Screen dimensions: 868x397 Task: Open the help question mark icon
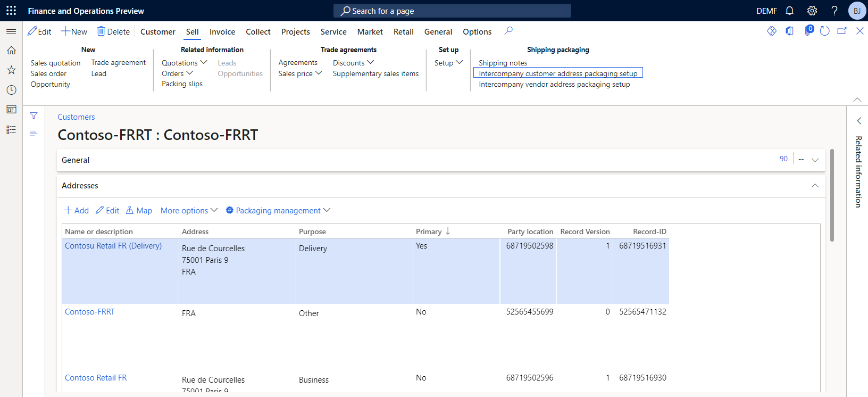[834, 11]
